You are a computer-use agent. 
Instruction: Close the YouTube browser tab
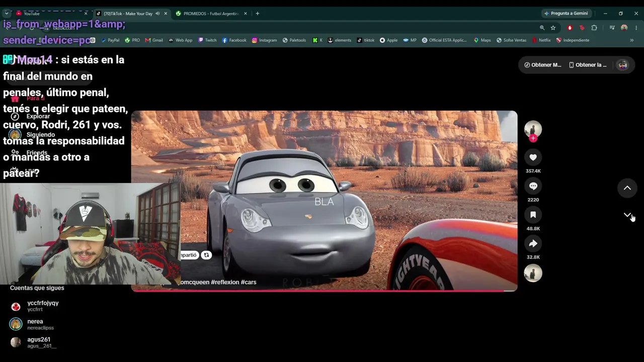coord(86,14)
